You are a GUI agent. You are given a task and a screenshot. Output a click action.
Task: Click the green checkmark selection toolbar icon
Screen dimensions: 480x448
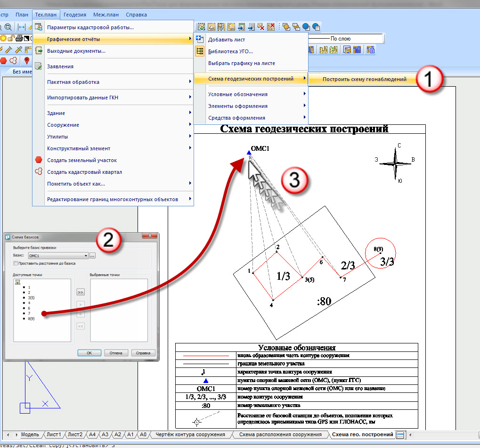201,27
